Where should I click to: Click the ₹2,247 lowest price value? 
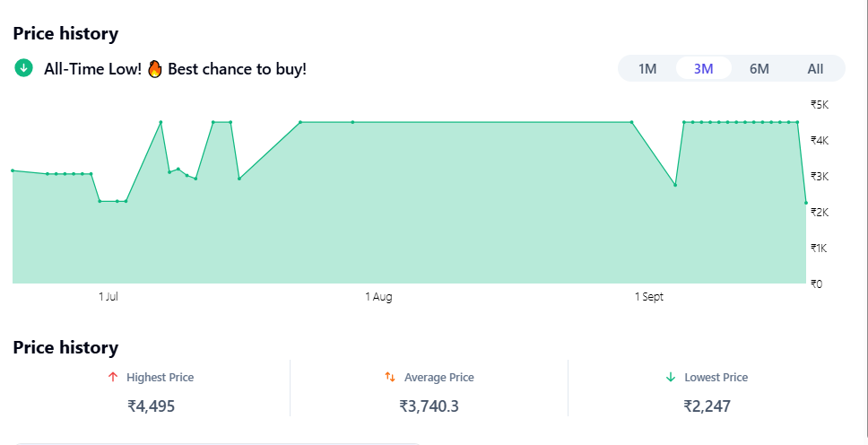click(707, 406)
